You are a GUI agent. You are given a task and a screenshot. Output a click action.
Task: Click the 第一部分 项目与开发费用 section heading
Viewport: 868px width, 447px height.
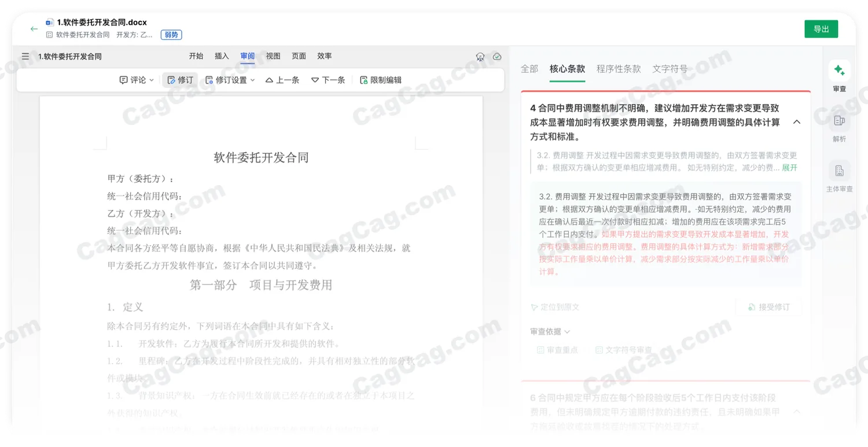261,285
